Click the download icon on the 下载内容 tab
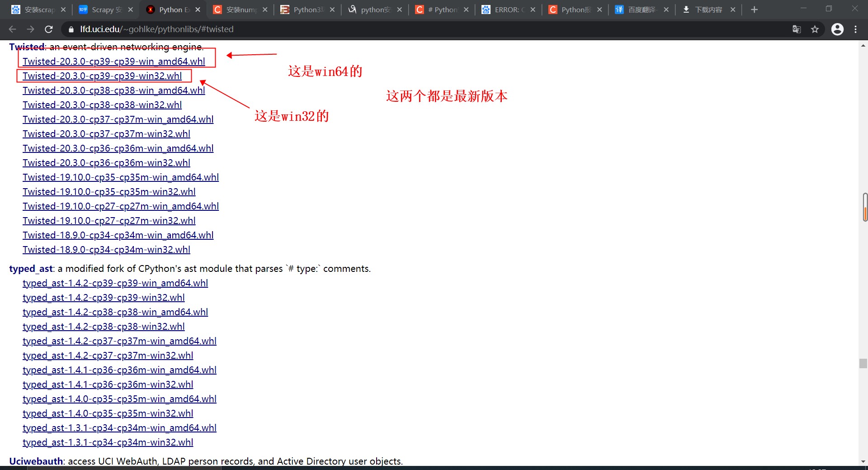This screenshot has height=470, width=868. coord(687,9)
